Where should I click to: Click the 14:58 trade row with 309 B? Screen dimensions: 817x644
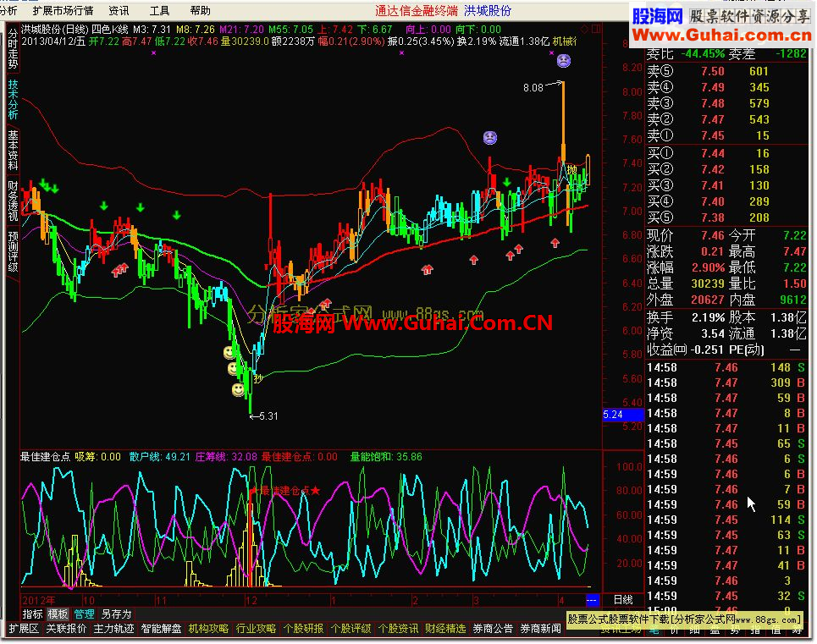point(727,383)
